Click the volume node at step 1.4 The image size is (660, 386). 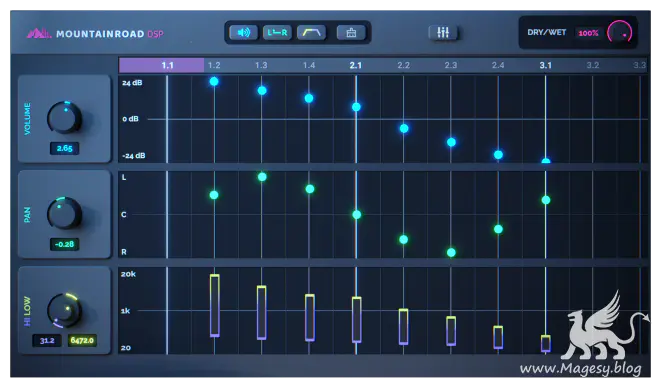(309, 98)
